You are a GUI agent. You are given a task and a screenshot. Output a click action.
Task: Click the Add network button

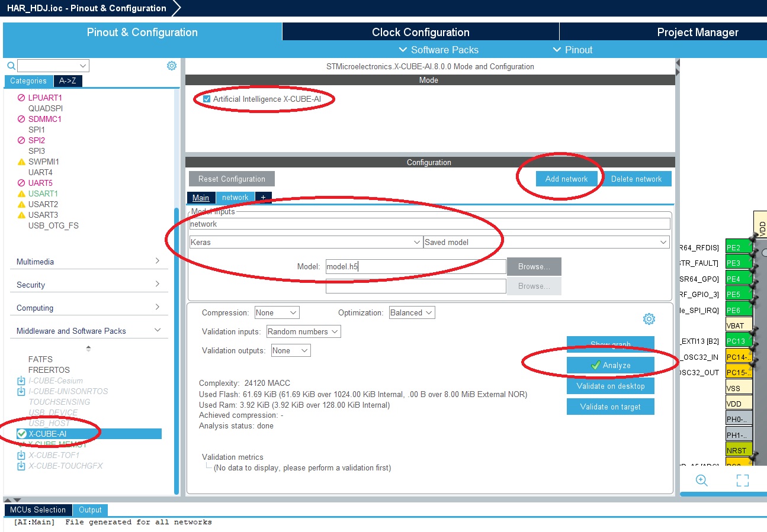tap(567, 179)
